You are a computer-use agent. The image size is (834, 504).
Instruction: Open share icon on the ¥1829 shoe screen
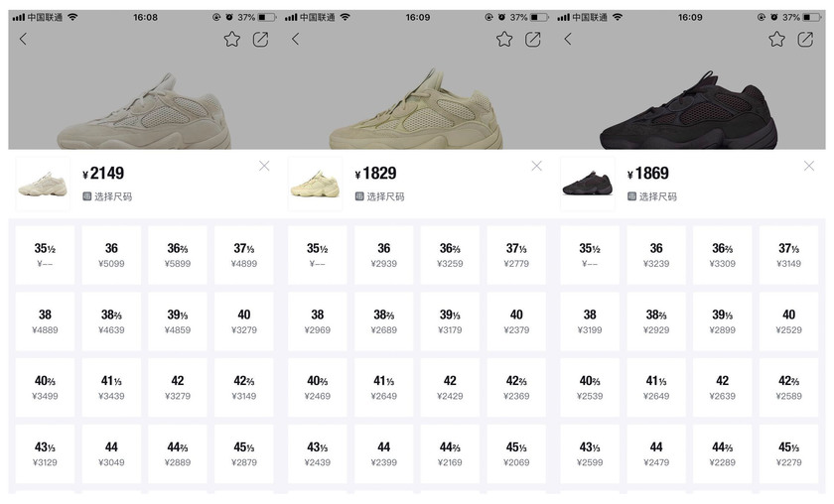tap(533, 39)
